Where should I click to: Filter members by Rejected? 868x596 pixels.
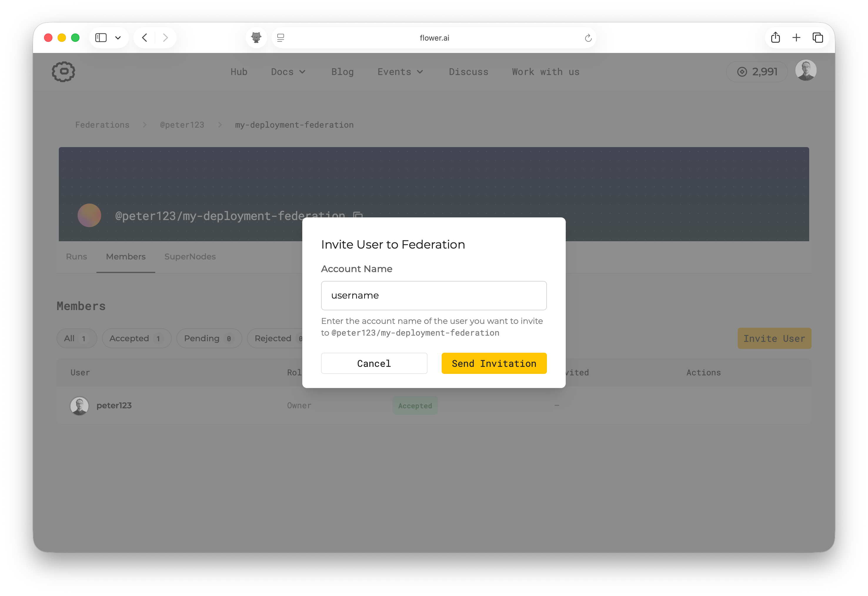coord(275,339)
